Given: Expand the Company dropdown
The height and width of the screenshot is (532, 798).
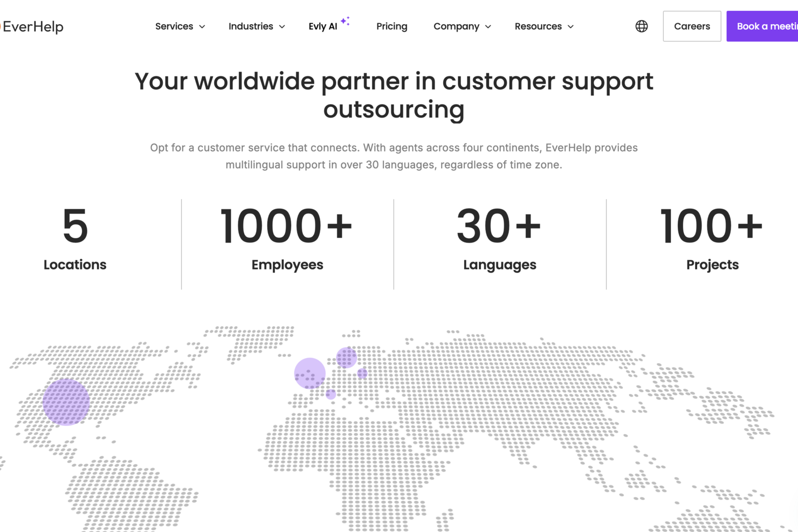Looking at the screenshot, I should coord(462,26).
